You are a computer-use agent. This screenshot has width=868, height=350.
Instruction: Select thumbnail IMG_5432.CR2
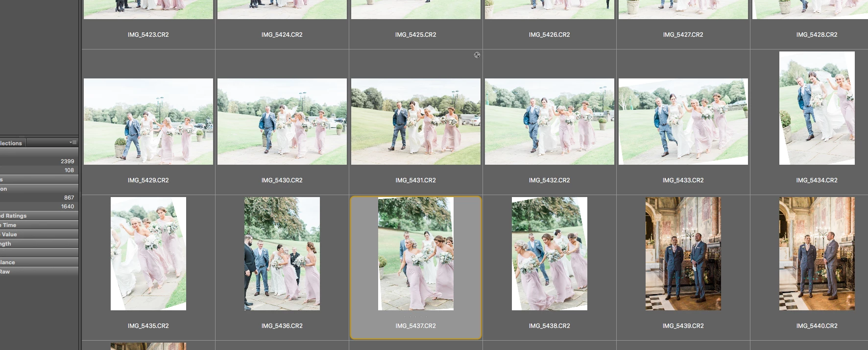pos(550,122)
